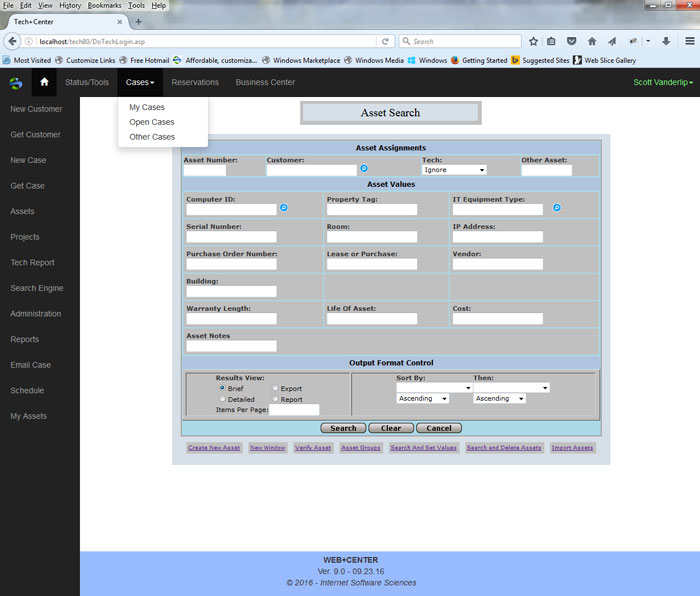Click My Assets in sidebar
The height and width of the screenshot is (596, 700).
29,416
